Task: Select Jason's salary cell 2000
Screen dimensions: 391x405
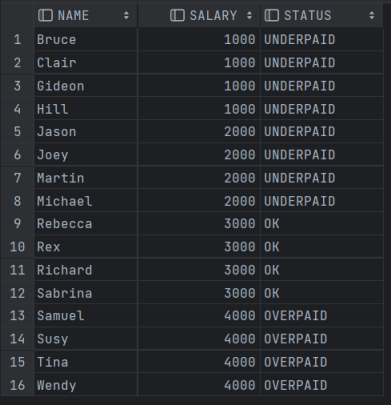Action: coord(199,132)
